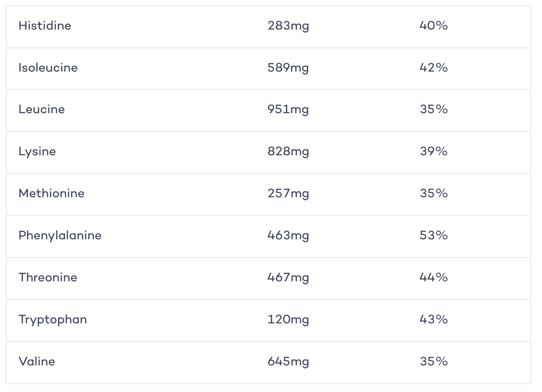The width and height of the screenshot is (542, 392).
Task: Click the Tryptophan amino acid name
Action: tap(53, 320)
